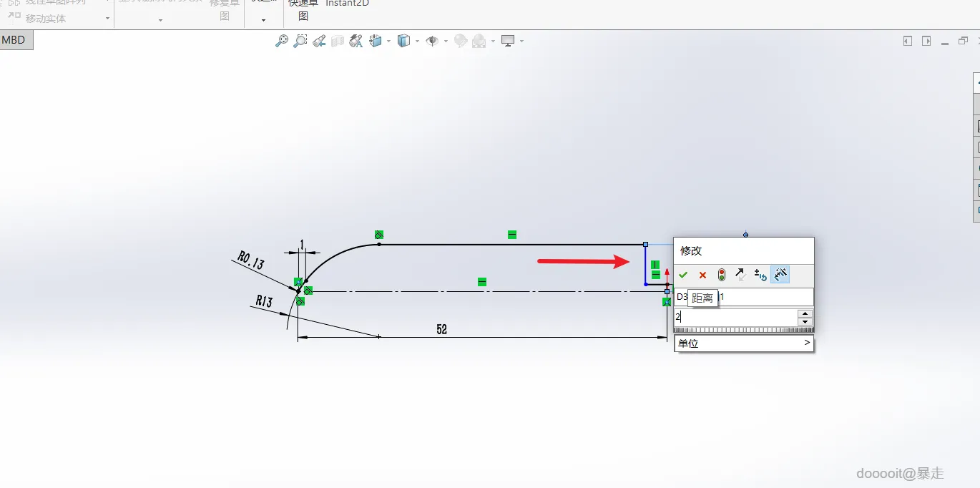Viewport: 980px width, 488px height.
Task: Toggle the Hide/Show Items eye icon
Action: (431, 41)
